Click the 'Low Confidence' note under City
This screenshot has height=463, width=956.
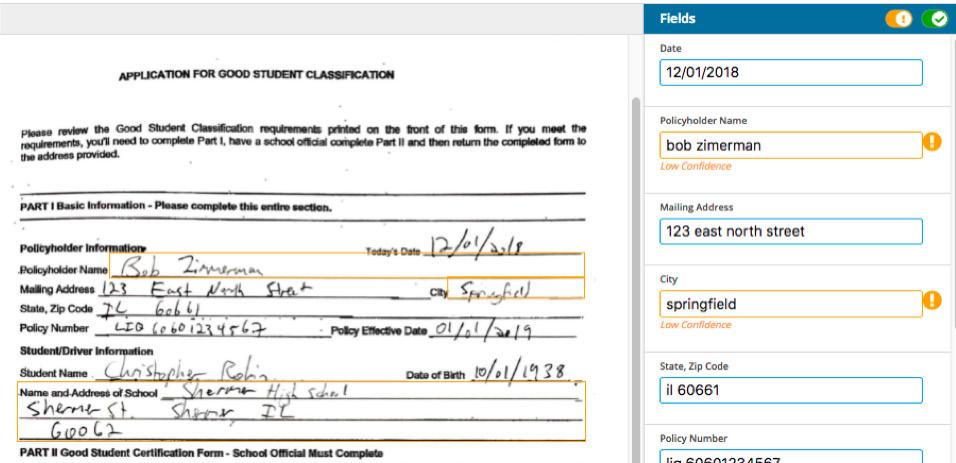(x=696, y=325)
